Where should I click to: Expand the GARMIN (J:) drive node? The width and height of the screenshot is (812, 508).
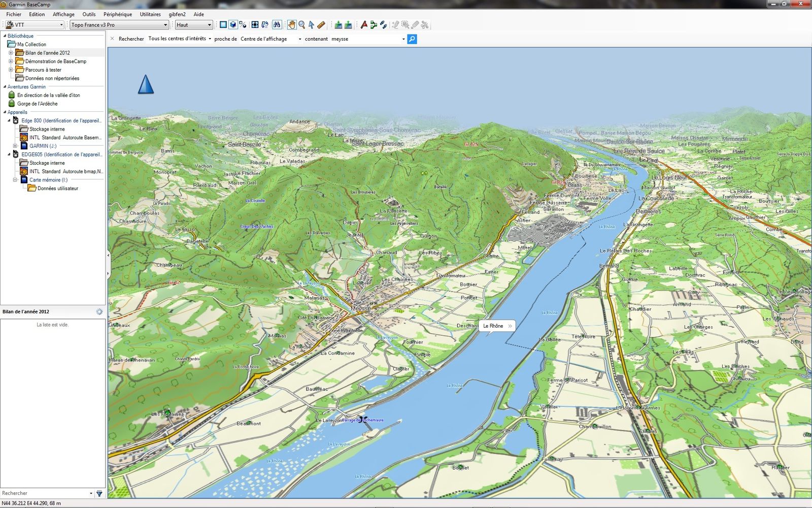(15, 146)
